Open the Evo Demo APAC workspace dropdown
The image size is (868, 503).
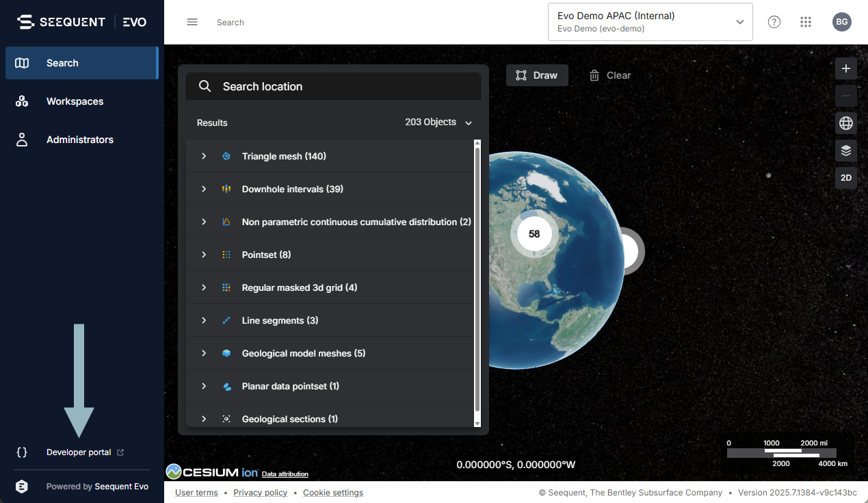pos(650,22)
